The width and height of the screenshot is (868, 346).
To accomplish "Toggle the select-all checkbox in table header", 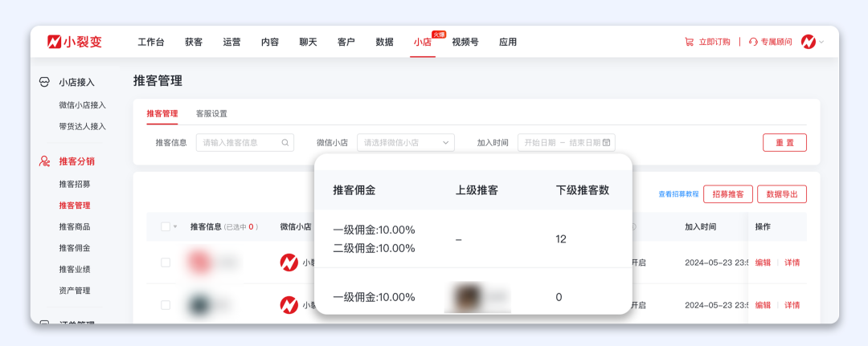I will coord(166,227).
